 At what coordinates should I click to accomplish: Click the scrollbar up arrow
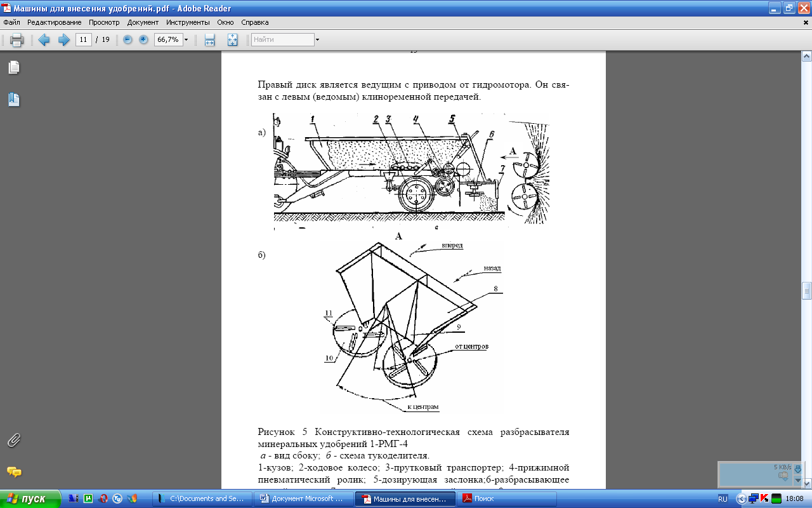(807, 56)
